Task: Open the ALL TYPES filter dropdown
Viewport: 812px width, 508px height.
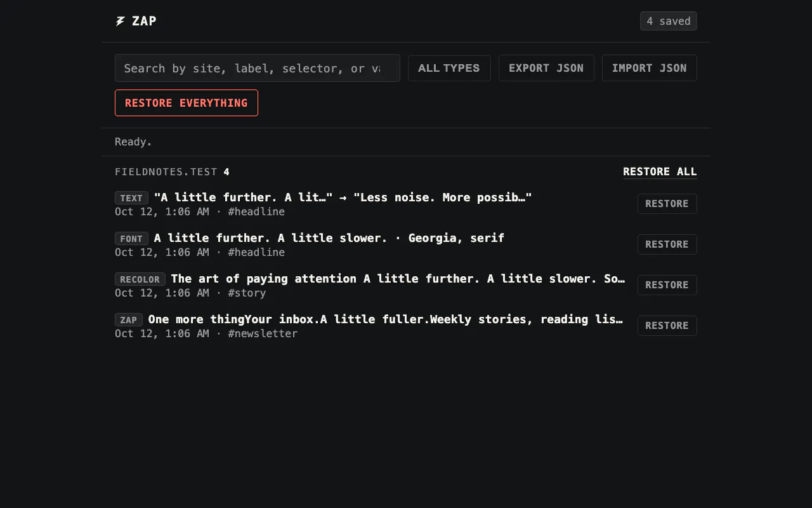Action: point(449,68)
